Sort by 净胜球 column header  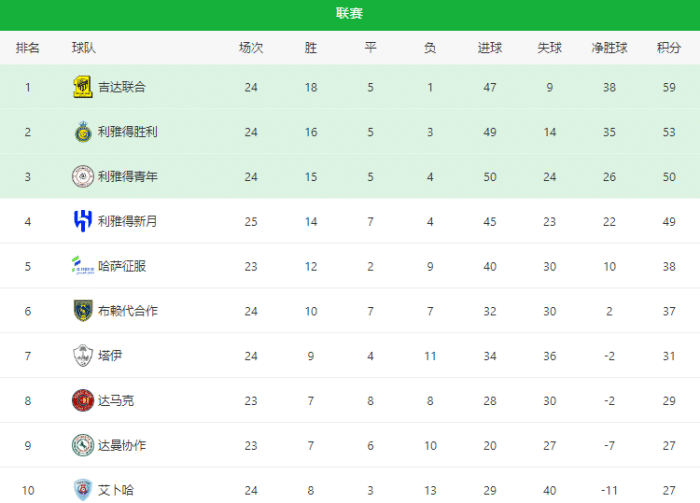tap(609, 48)
